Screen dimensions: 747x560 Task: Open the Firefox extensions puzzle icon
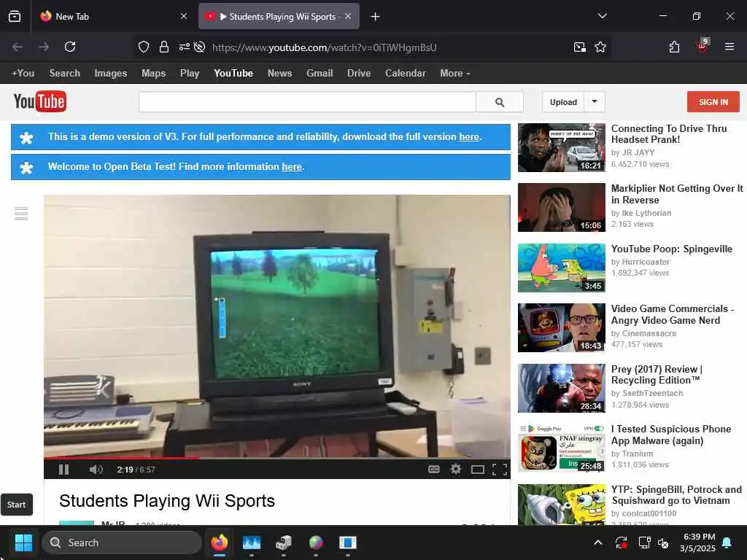(674, 47)
